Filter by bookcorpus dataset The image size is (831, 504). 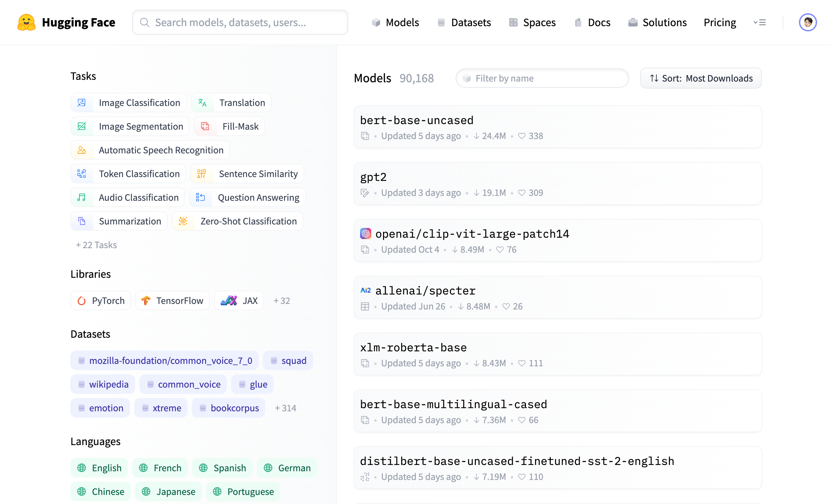[229, 408]
